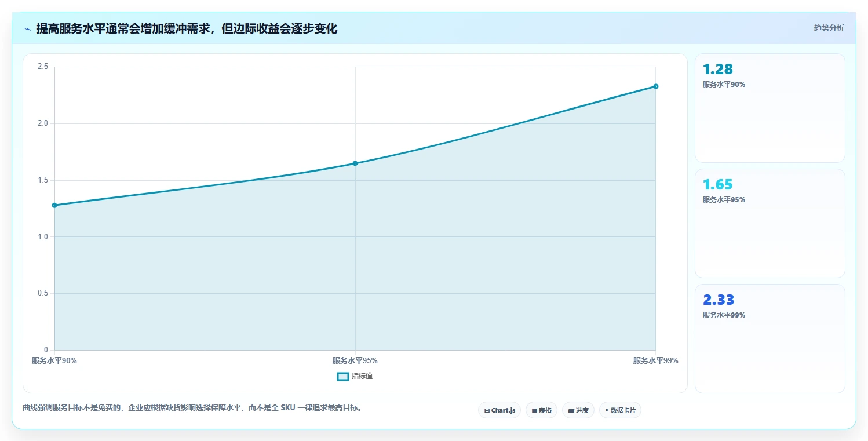Select the 数据卡片 tag chip
The image size is (868, 441).
click(x=620, y=410)
